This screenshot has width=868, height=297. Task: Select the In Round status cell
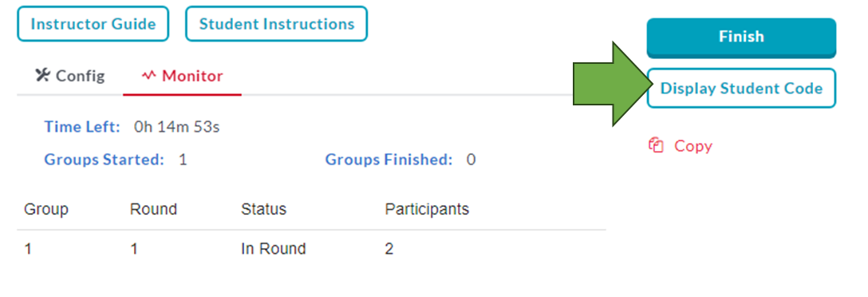point(274,249)
